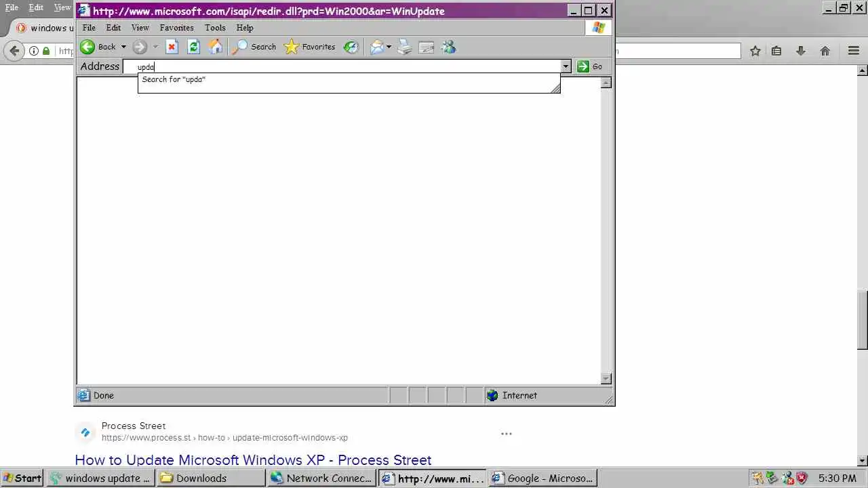
Task: Open the Firefox downloads arrow icon
Action: (801, 51)
